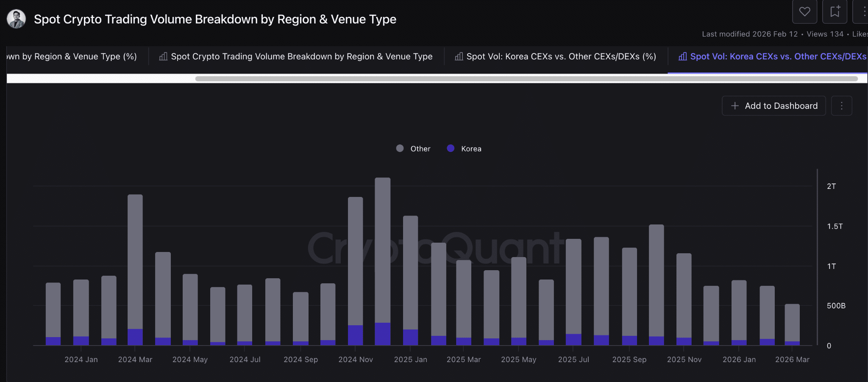Click the page title heading text

tap(215, 19)
